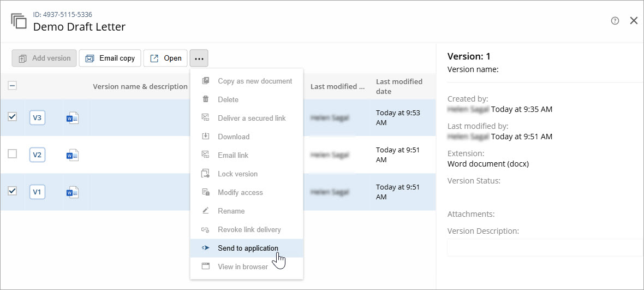644x290 pixels.
Task: Click the Add version button
Action: coord(44,58)
